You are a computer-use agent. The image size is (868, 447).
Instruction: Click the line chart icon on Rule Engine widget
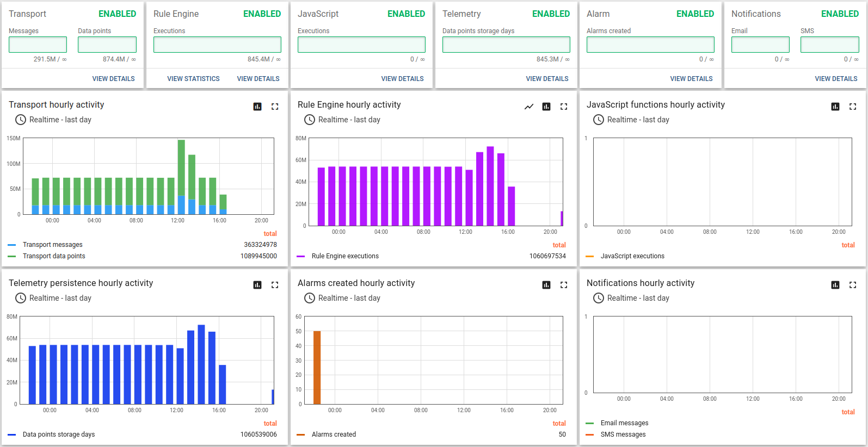pyautogui.click(x=529, y=107)
